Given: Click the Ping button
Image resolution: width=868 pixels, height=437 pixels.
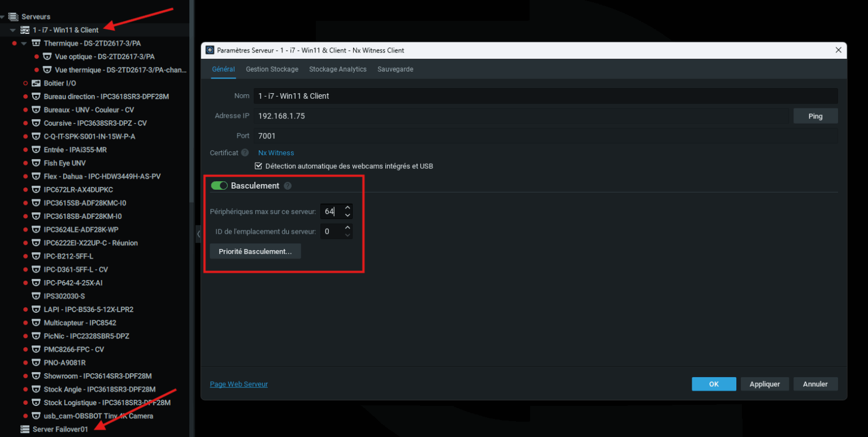Looking at the screenshot, I should (815, 116).
